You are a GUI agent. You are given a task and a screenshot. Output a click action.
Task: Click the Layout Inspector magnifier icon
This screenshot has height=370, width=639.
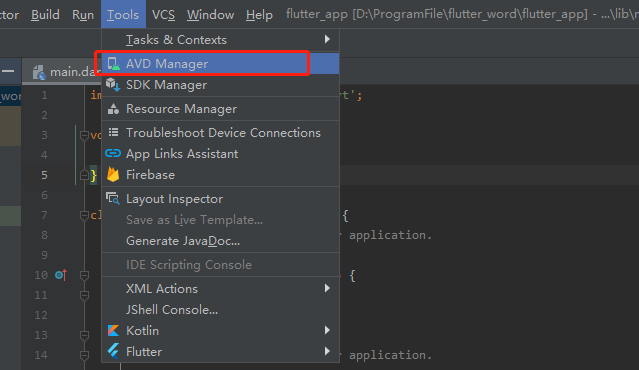[113, 198]
